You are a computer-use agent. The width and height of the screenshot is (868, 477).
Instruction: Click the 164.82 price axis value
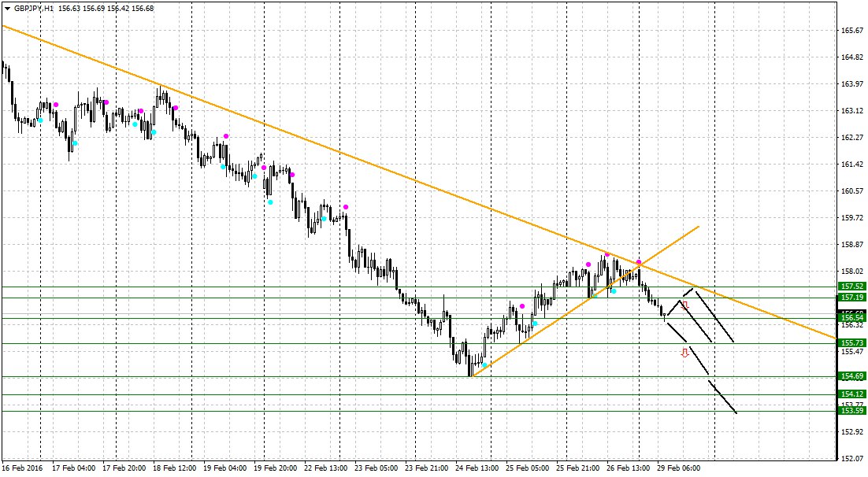pyautogui.click(x=852, y=57)
